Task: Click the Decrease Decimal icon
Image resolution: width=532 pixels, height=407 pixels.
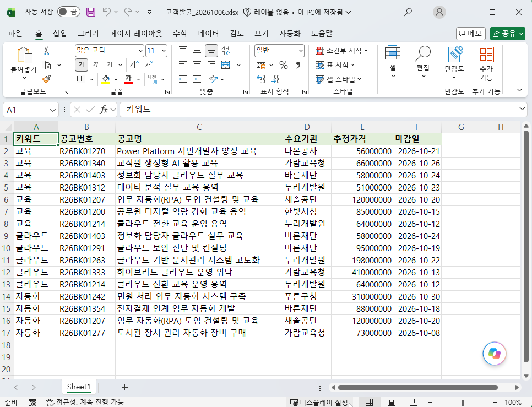Action: tap(275, 79)
